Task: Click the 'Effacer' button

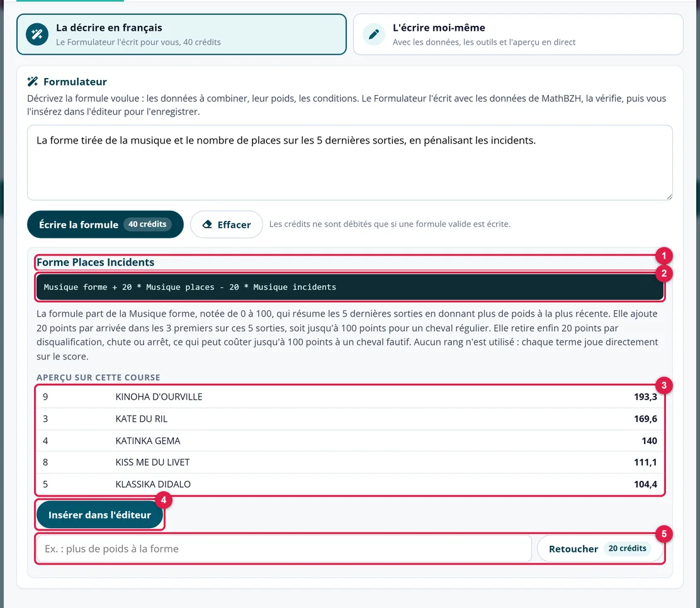Action: click(227, 225)
